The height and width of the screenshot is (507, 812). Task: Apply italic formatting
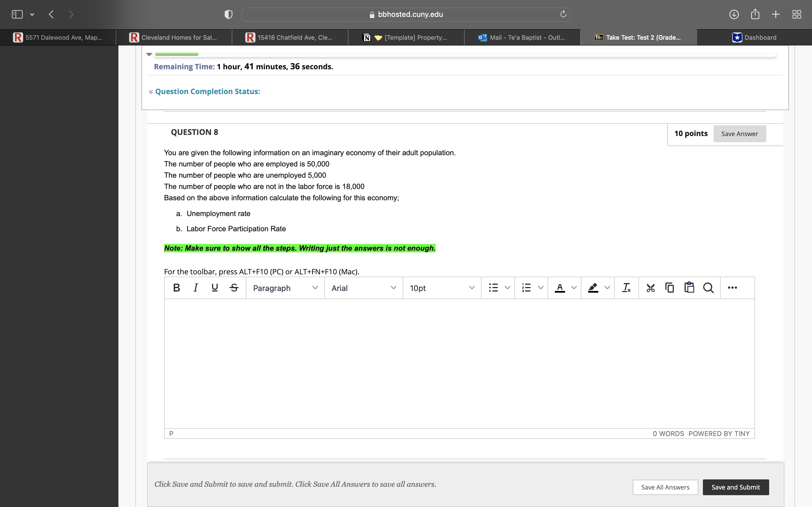196,288
